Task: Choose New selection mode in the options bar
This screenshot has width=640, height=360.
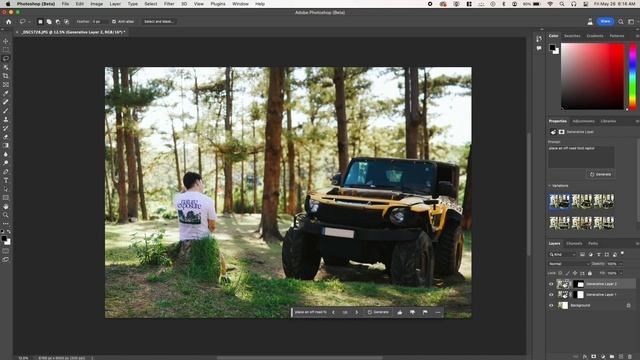Action: click(x=40, y=22)
